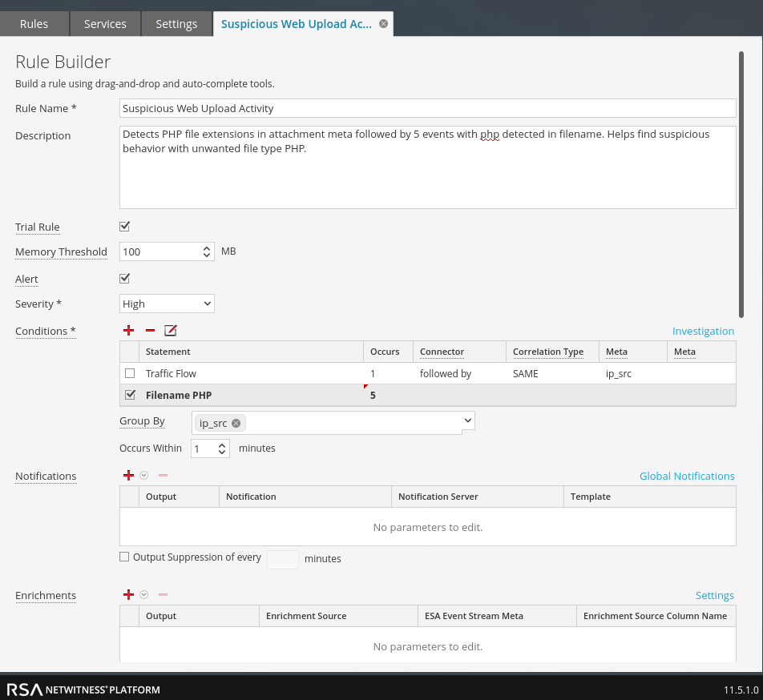Screen dimensions: 763x700
Task: Remove selected condition with minus icon
Action: (x=150, y=330)
